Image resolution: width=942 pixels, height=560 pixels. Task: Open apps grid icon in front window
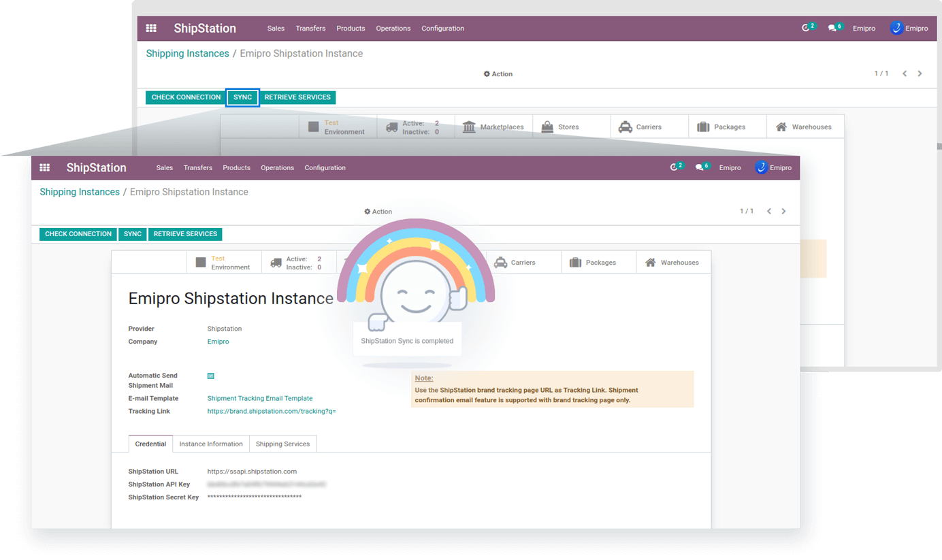point(45,167)
